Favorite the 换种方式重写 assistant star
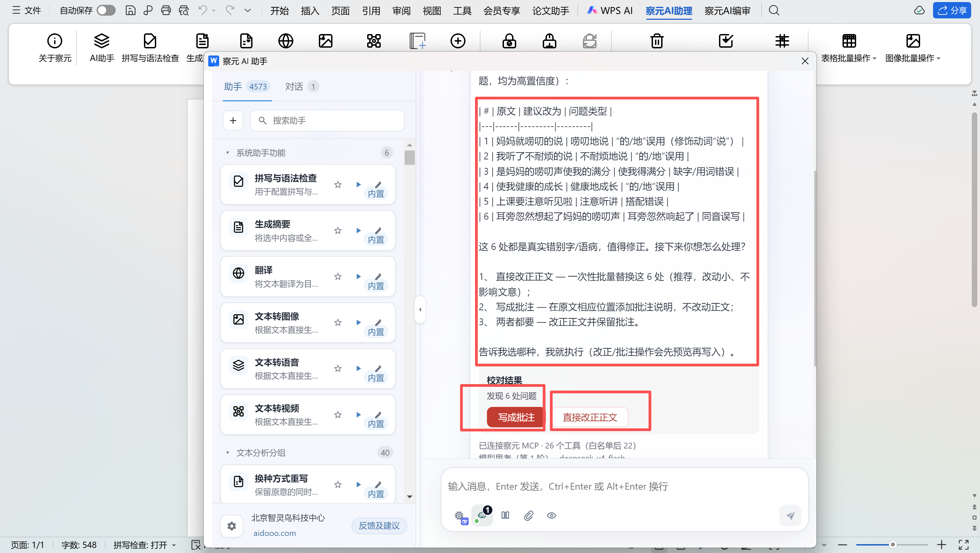 [338, 485]
